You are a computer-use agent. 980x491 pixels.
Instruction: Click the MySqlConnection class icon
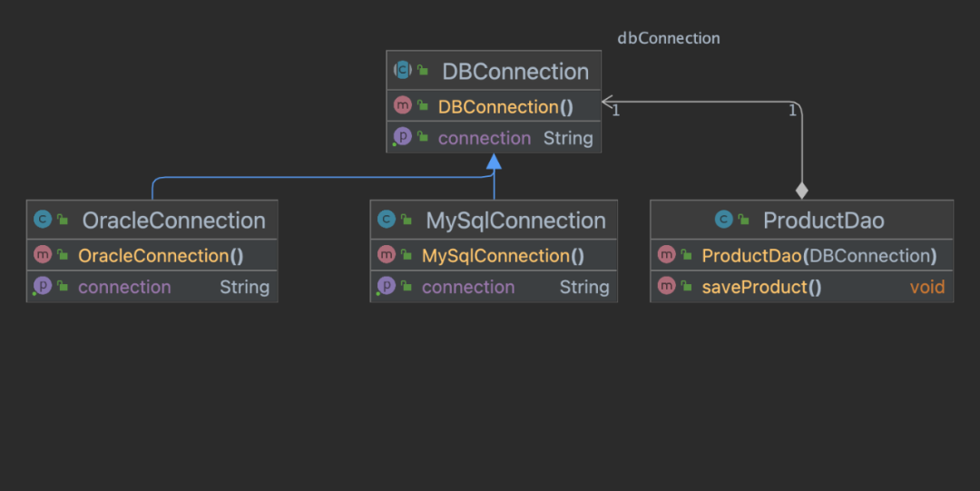point(387,219)
